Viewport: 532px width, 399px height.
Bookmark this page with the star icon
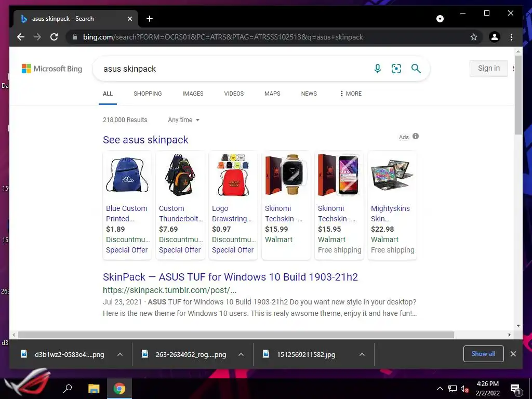pyautogui.click(x=474, y=37)
